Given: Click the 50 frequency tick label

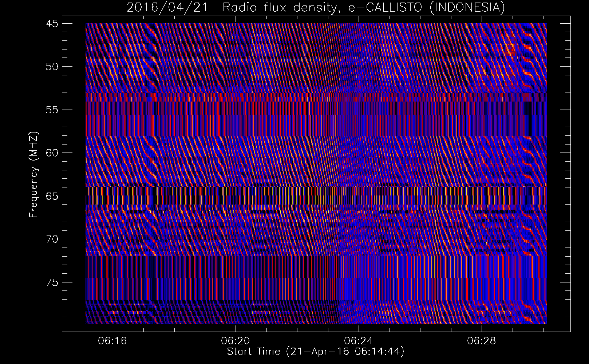Looking at the screenshot, I should coord(52,67).
